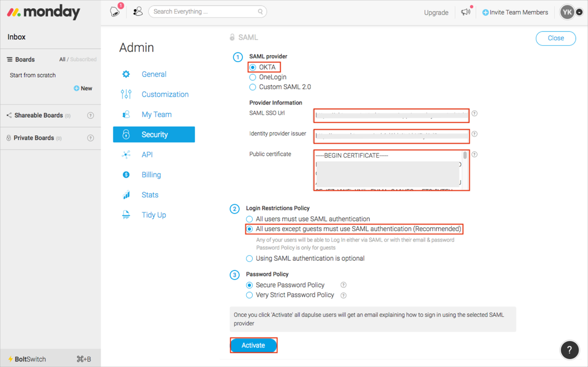Choose Custom SAML 2.0 provider option
This screenshot has height=367, width=588.
[253, 87]
